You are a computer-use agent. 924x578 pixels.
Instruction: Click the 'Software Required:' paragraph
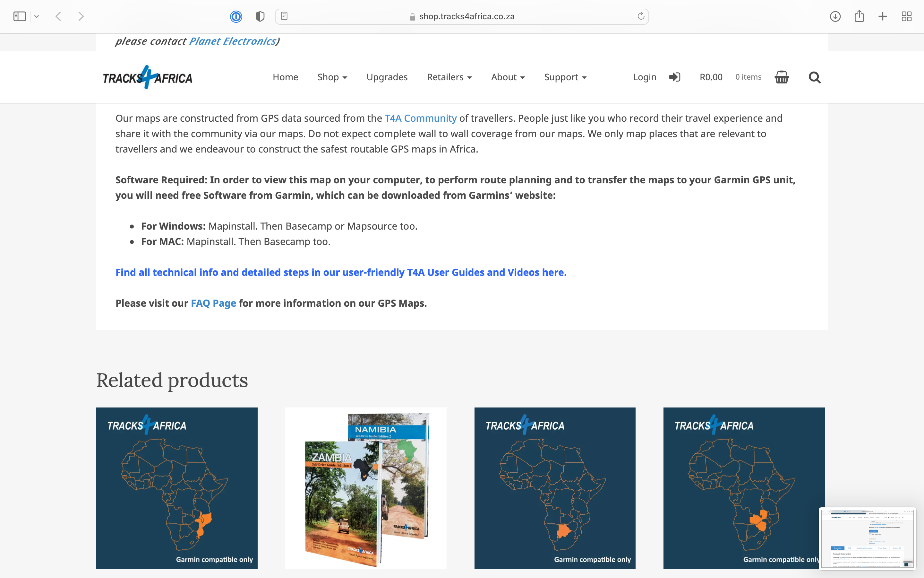[456, 187]
